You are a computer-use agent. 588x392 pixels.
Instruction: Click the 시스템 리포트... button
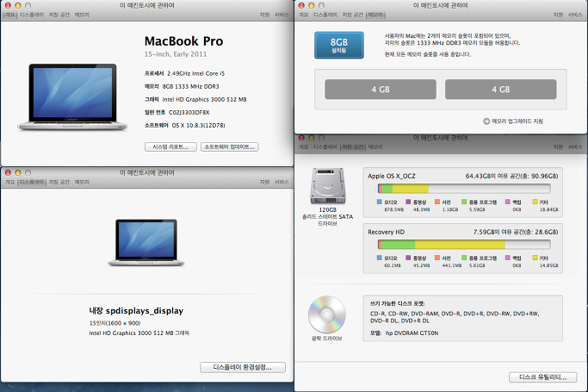[x=170, y=146]
